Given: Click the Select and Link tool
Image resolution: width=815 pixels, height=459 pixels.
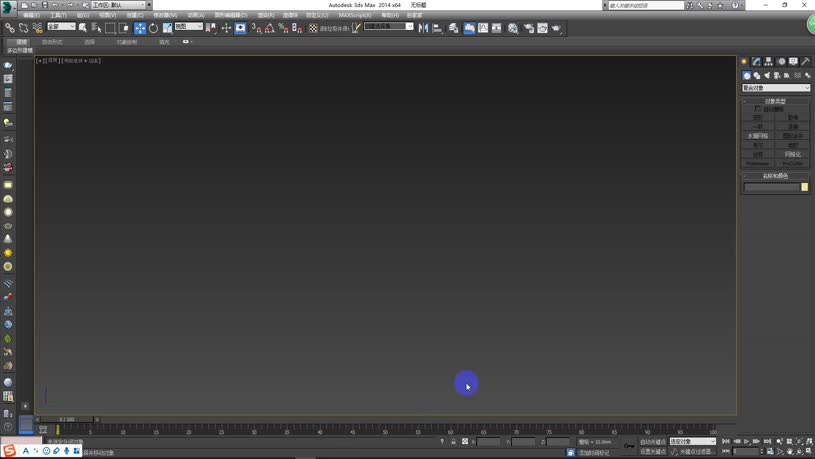Looking at the screenshot, I should tap(10, 28).
